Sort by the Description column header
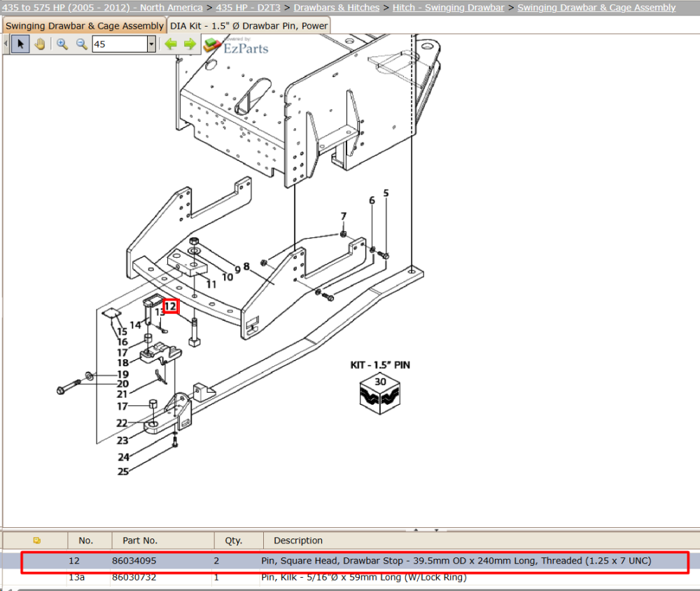 pyautogui.click(x=298, y=541)
